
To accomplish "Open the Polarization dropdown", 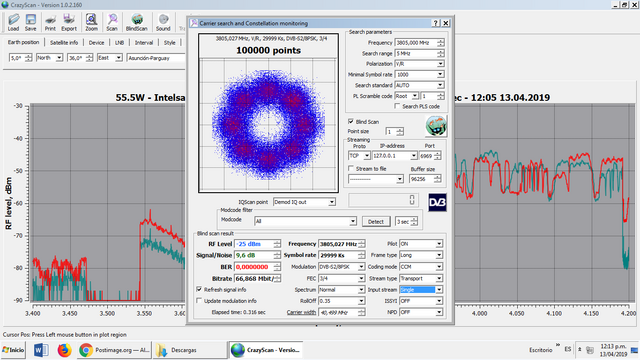I will [440, 64].
